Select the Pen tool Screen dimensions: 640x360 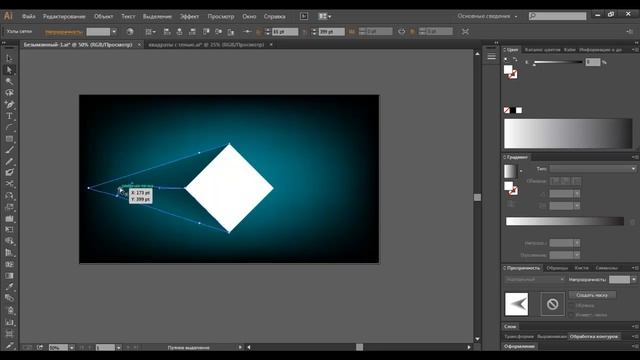point(9,104)
